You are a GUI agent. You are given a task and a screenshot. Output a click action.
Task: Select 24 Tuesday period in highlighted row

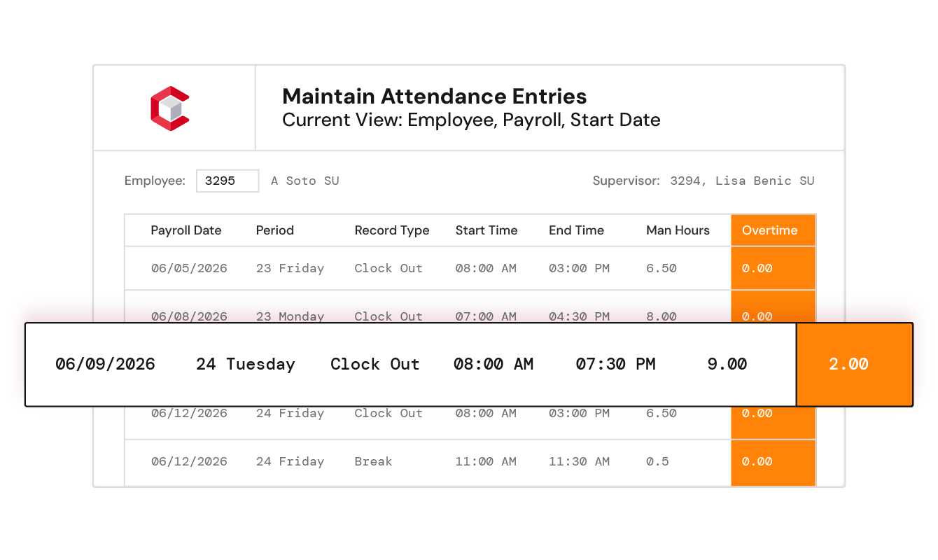click(x=245, y=364)
